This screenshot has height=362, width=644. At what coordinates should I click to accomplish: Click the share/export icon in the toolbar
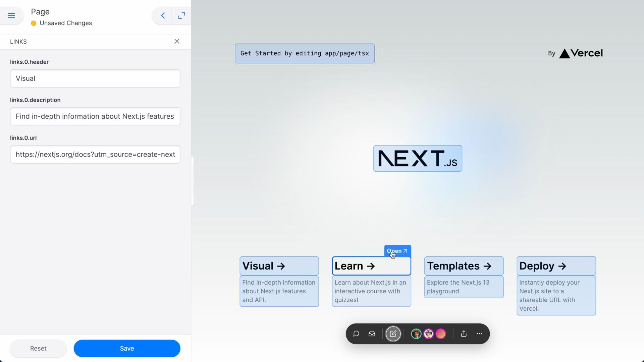pos(464,334)
